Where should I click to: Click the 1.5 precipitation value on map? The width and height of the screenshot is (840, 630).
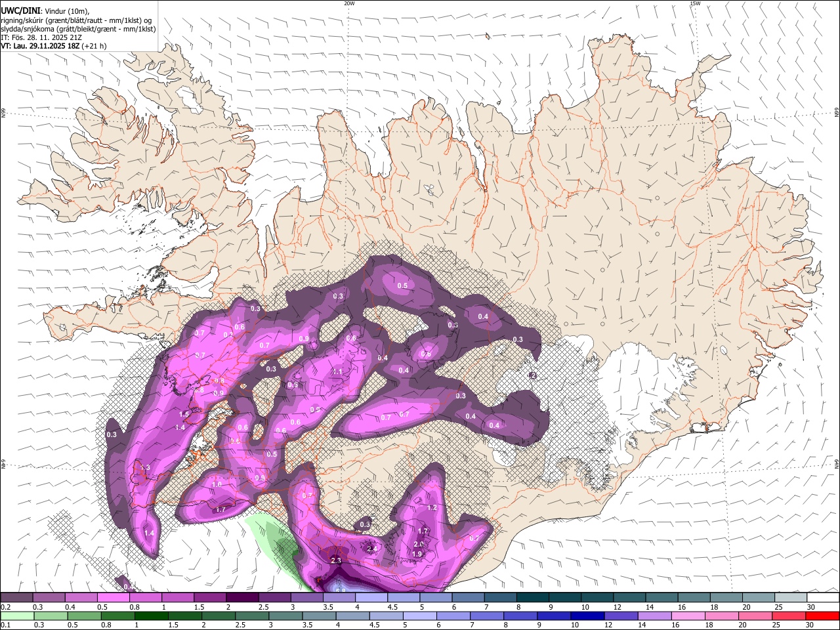click(184, 415)
